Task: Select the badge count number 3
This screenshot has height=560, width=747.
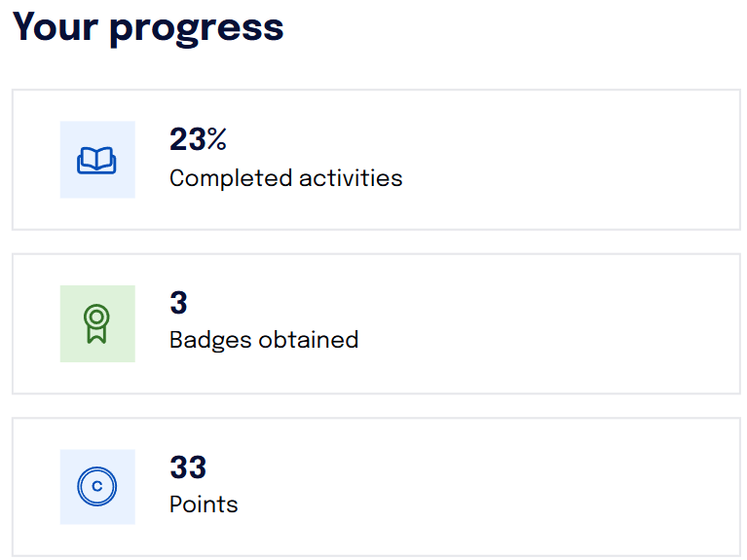Action: 178,303
